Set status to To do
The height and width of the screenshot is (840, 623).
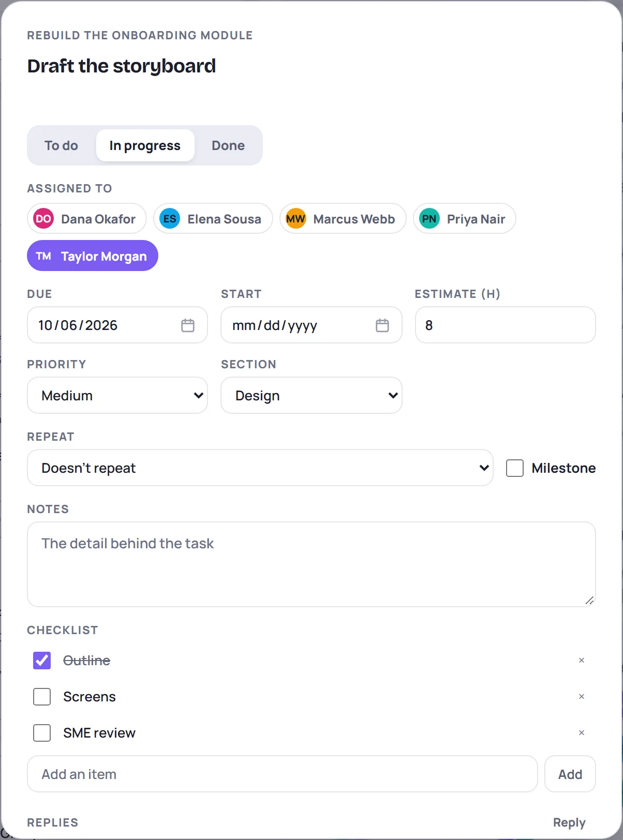(61, 146)
